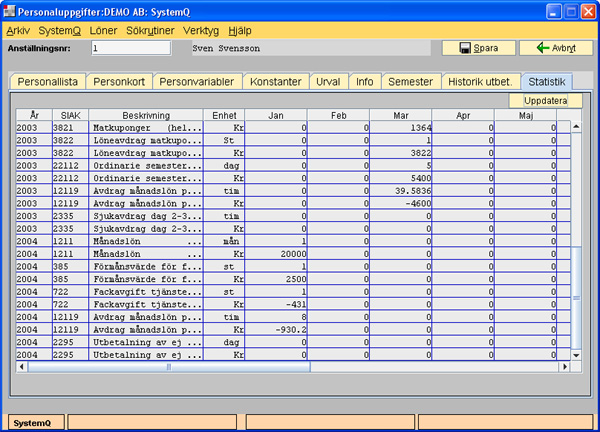This screenshot has height=432, width=600.
Task: Open the Sökrutiner menu
Action: click(150, 31)
